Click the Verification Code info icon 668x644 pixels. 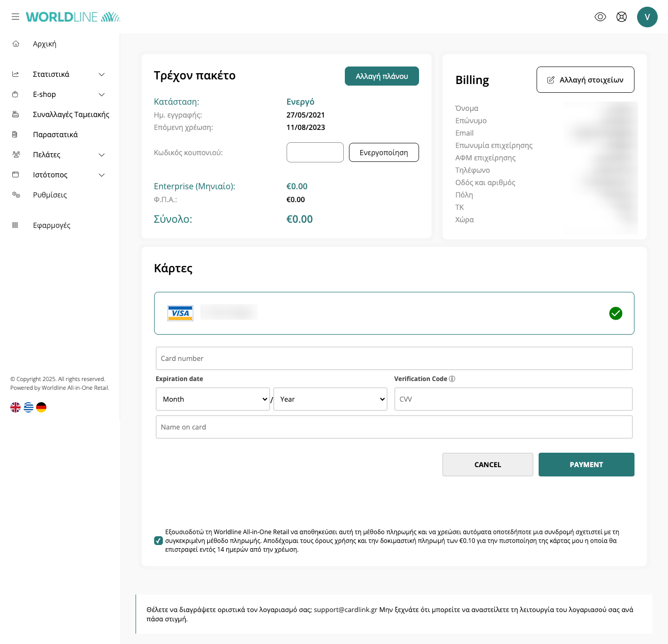pyautogui.click(x=452, y=379)
